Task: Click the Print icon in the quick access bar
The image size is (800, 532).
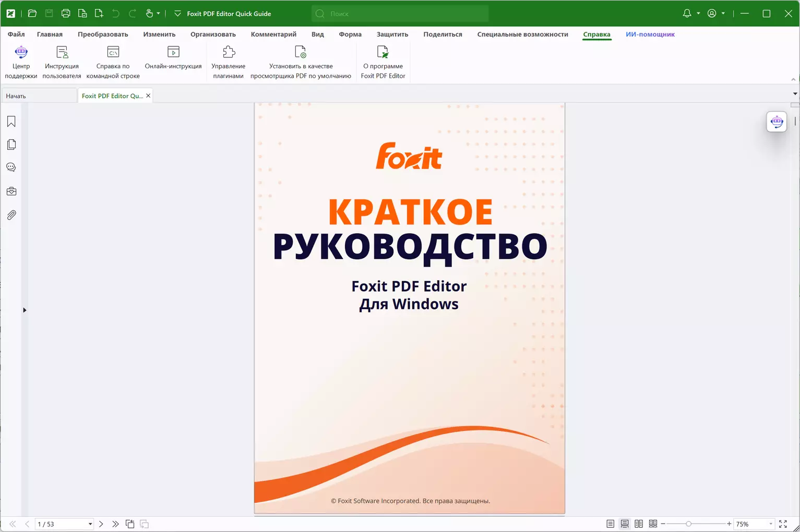Action: 66,14
